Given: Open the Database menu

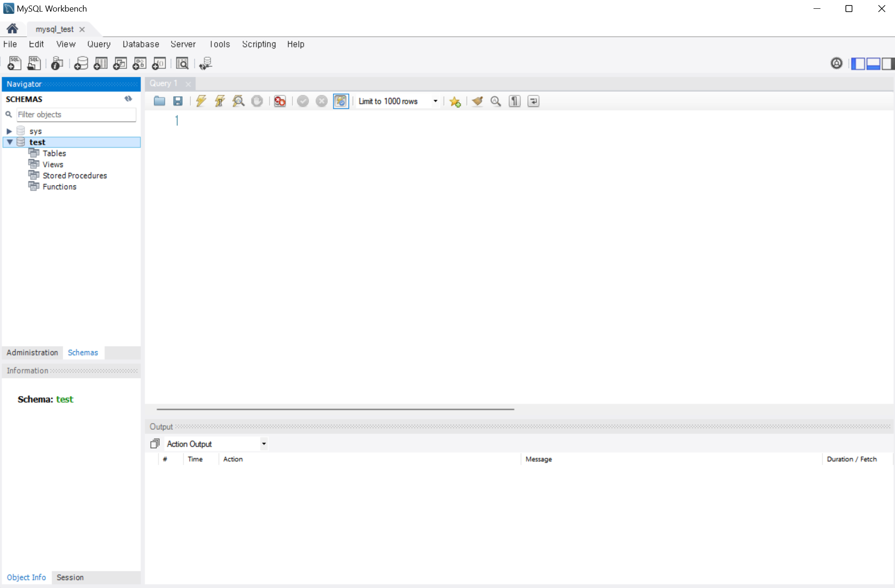Looking at the screenshot, I should tap(141, 44).
